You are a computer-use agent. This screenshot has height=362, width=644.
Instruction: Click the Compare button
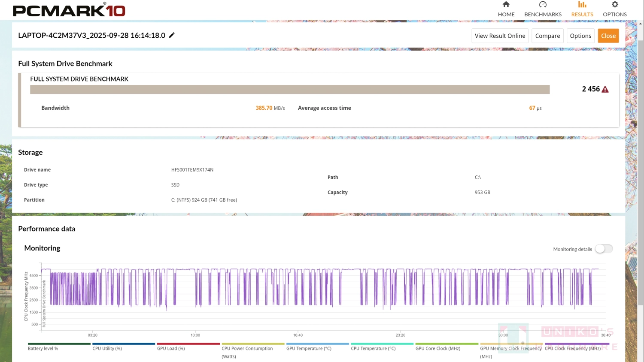(547, 36)
